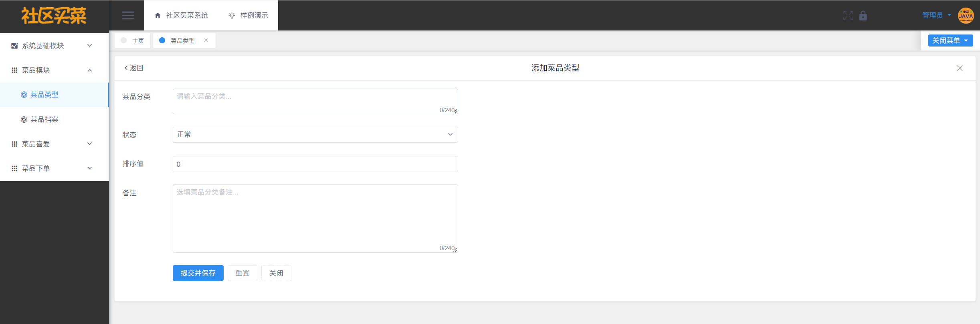The width and height of the screenshot is (980, 324).
Task: Open the 社区买菜系统 top menu
Action: coord(182,15)
